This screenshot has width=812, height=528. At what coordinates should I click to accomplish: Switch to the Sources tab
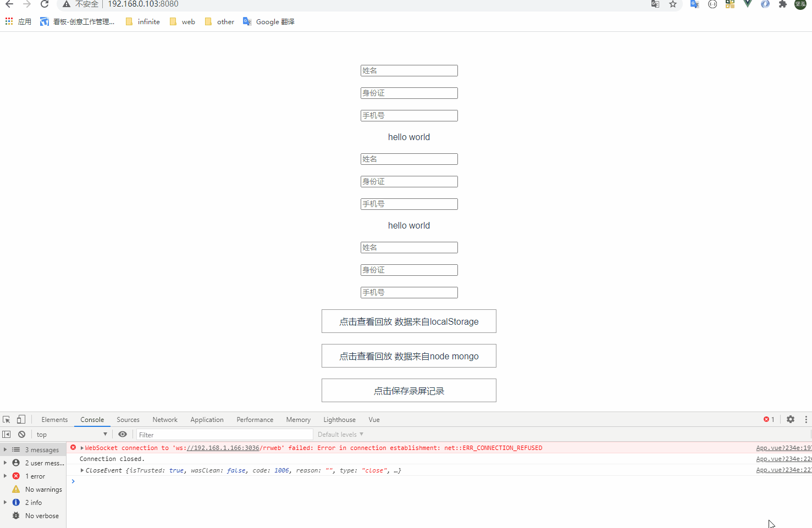pyautogui.click(x=128, y=420)
